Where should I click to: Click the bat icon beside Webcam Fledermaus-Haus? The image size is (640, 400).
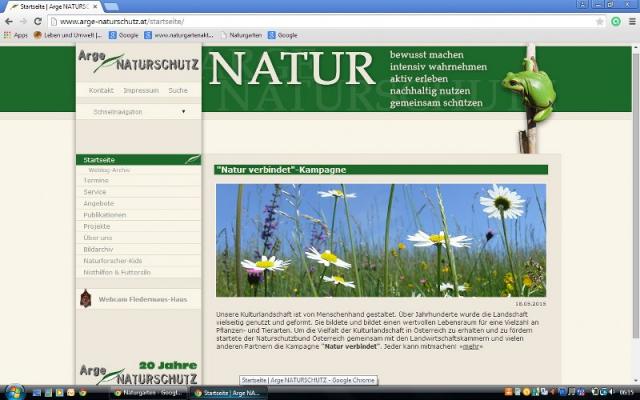point(85,298)
